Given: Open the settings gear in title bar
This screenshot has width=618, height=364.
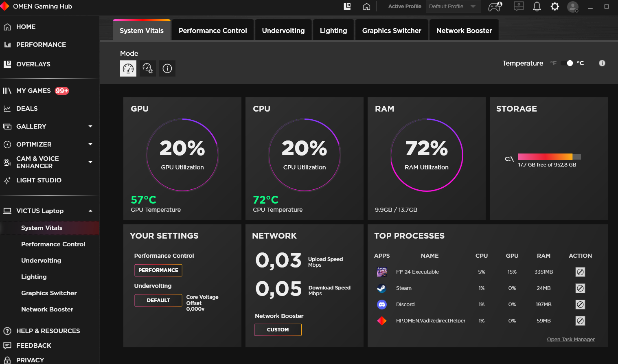Looking at the screenshot, I should tap(555, 7).
